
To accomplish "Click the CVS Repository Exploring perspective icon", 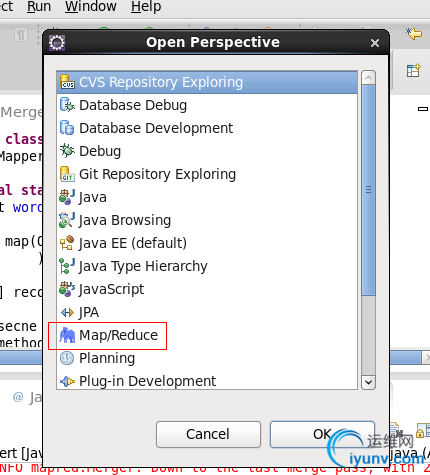I will click(x=67, y=82).
